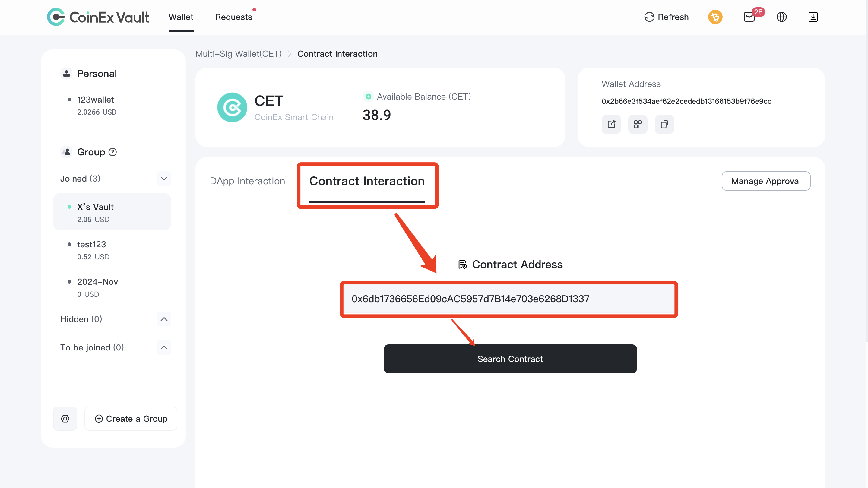Viewport: 868px width, 488px height.
Task: Expand the To be joined (0) section
Action: 164,347
